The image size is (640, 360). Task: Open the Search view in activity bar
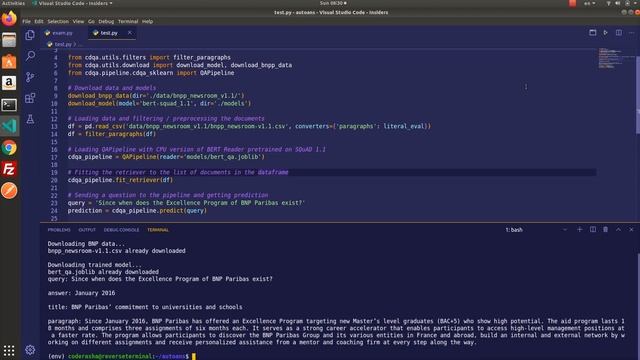30,56
